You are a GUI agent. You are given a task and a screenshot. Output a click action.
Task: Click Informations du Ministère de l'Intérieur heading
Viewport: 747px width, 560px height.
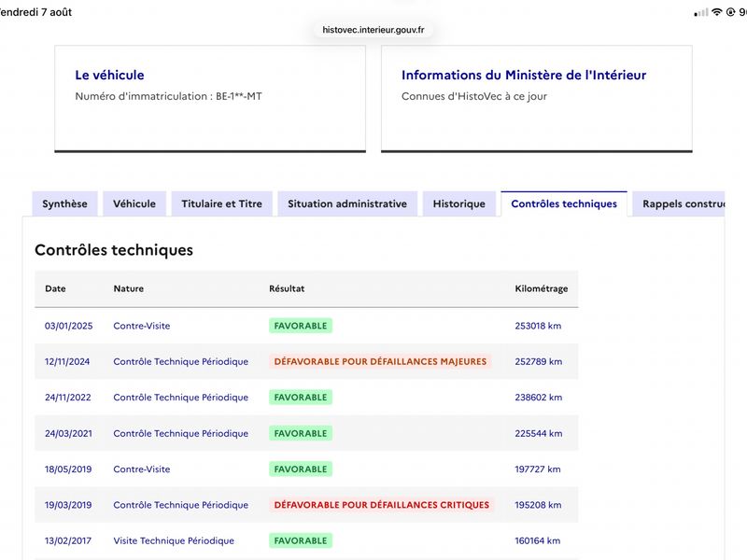coord(524,76)
